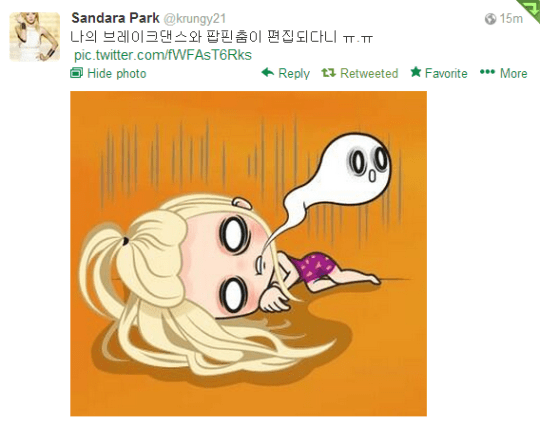Open the Sandara Park display name
This screenshot has width=540, height=424.
pyautogui.click(x=115, y=18)
